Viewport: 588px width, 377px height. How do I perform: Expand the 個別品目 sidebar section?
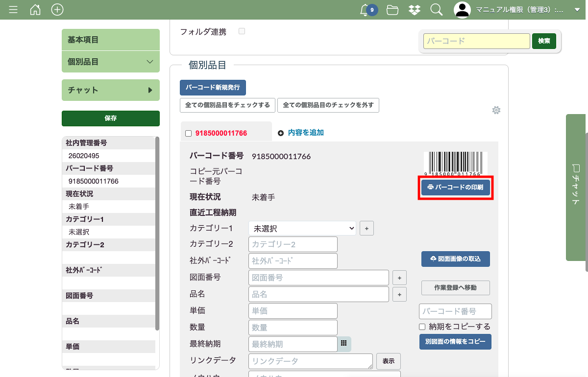(111, 62)
